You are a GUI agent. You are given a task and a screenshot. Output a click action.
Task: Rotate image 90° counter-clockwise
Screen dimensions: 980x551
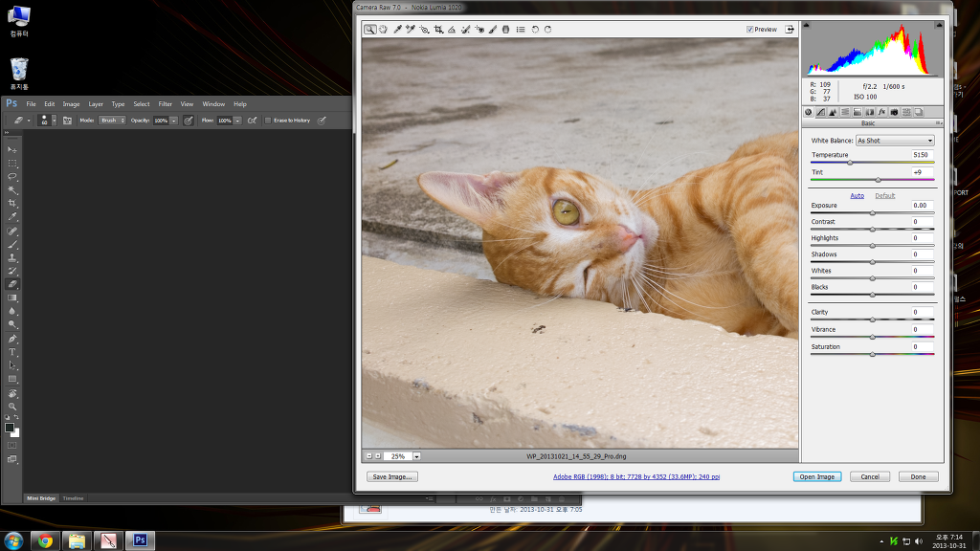click(535, 30)
